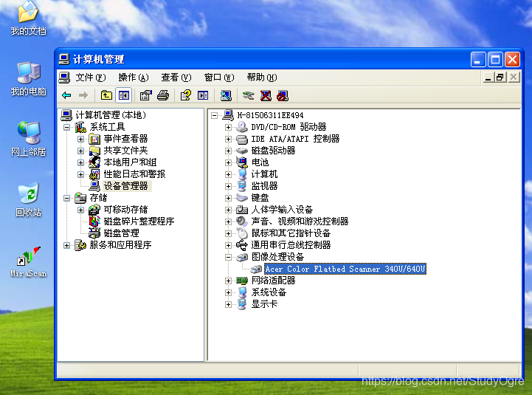
Task: Select 事件查看器 tree item
Action: click(x=126, y=139)
